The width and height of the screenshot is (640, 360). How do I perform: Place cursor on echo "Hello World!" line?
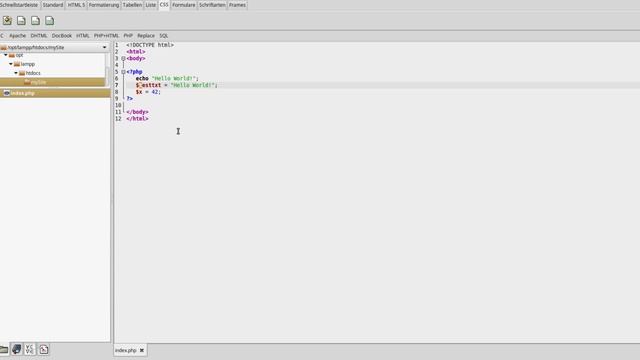[167, 78]
